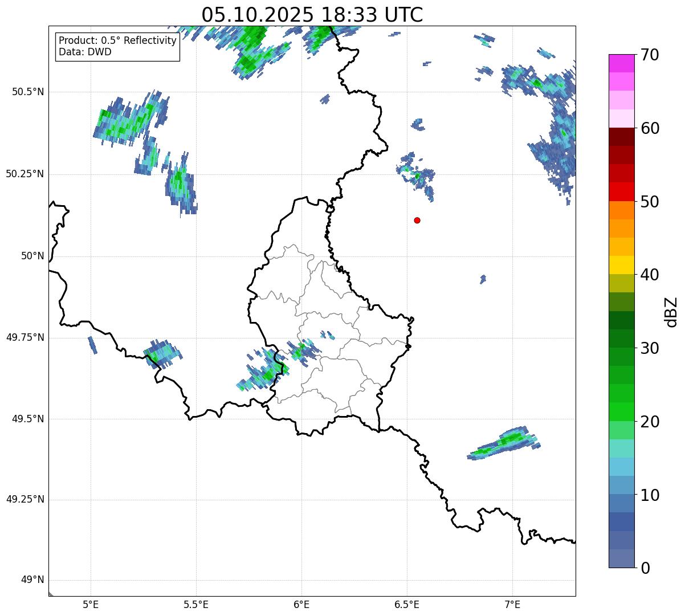Click the red location marker dot

pos(417,220)
